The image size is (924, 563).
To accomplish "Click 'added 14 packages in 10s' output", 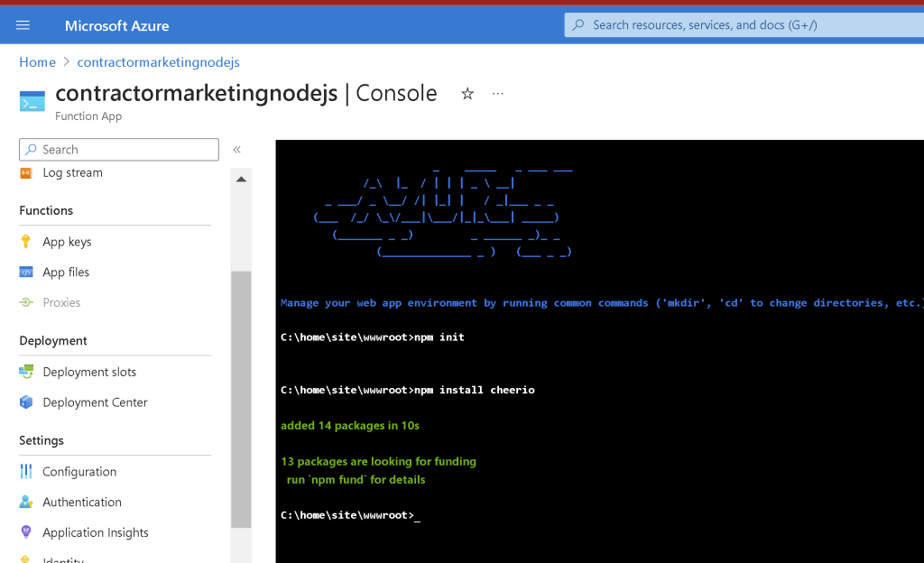I will (350, 426).
